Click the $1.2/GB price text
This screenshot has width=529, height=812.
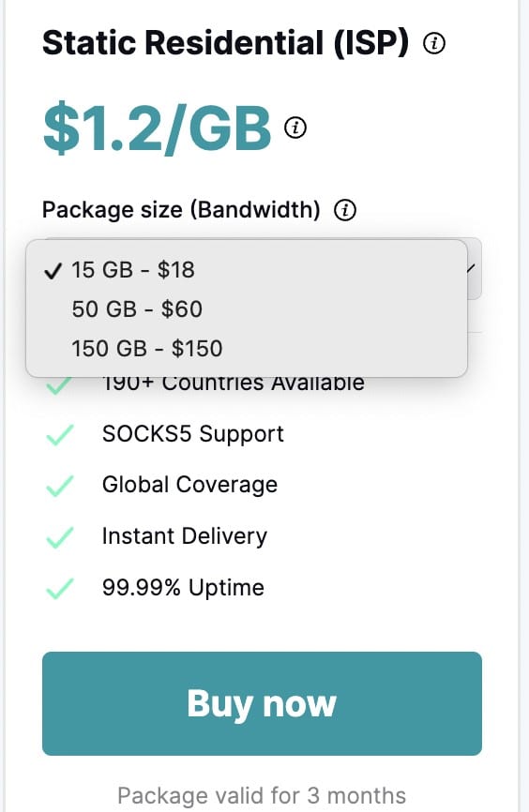coord(157,128)
